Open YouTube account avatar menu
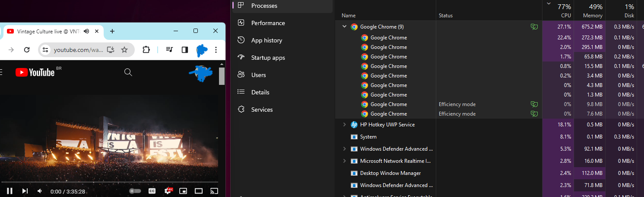 point(200,73)
